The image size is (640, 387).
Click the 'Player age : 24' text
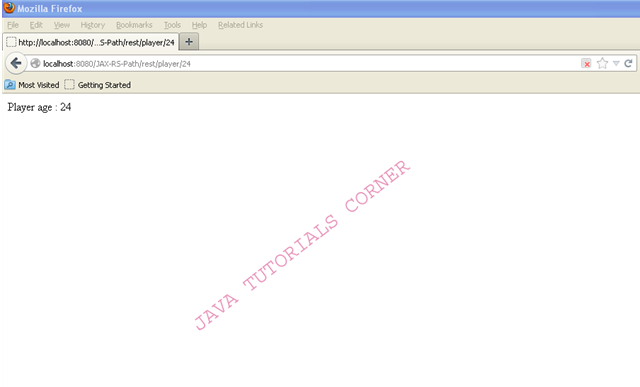pos(39,107)
